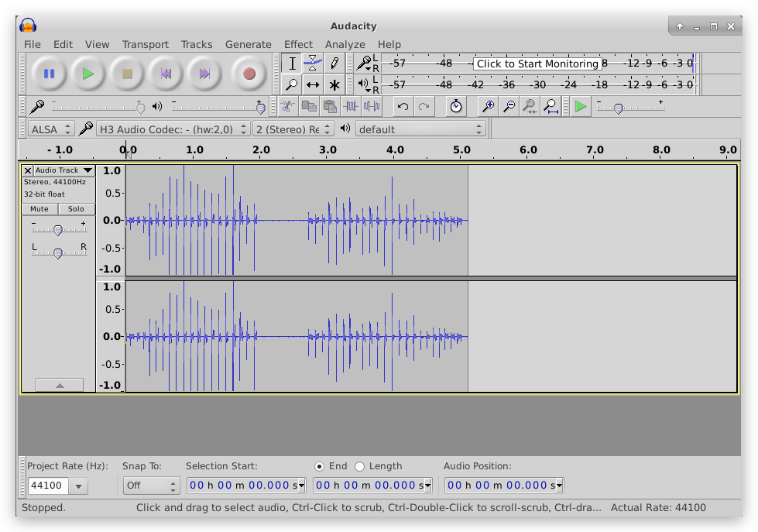Open the Analyze menu
758x532 pixels.
coord(345,44)
